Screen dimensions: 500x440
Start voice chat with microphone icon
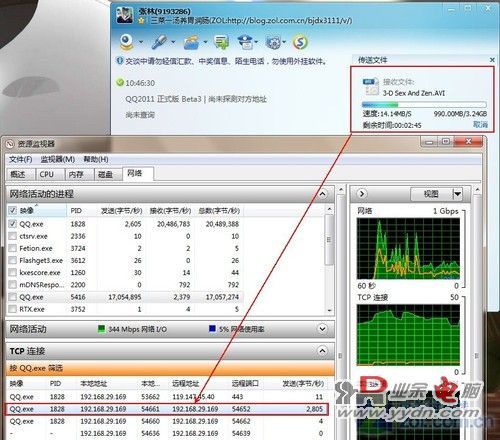tap(159, 42)
